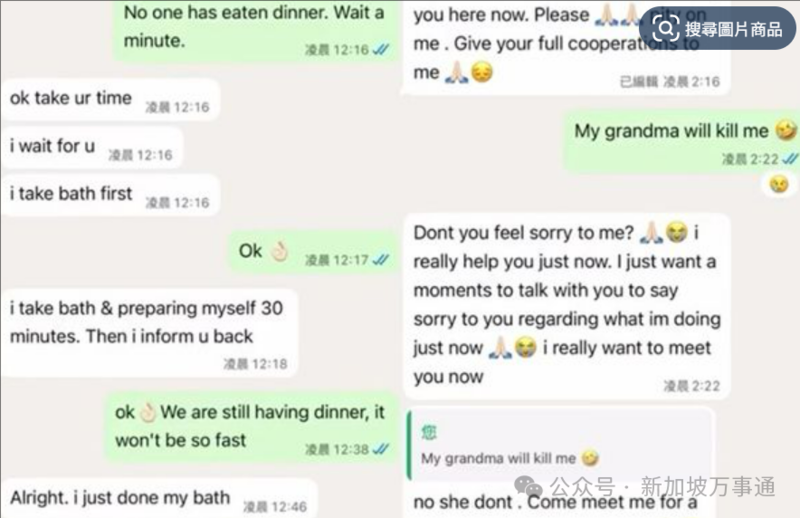
Task: Click the double check mark on 2:22 message
Action: coord(789,159)
